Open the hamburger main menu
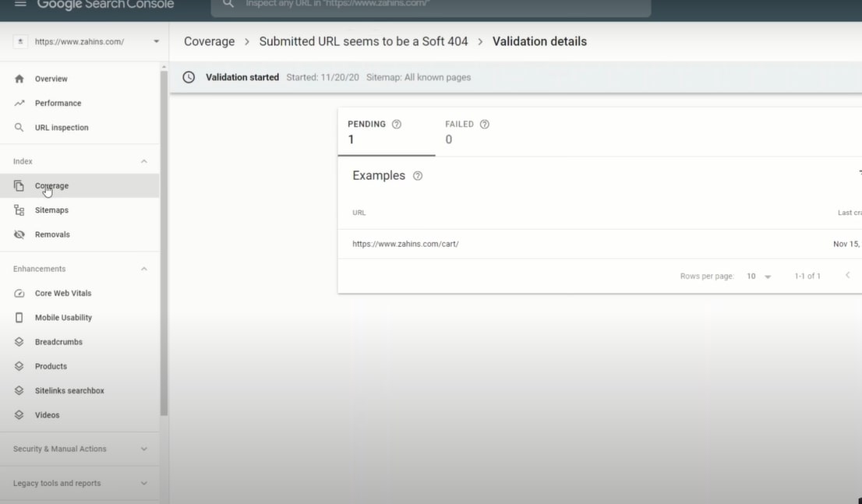The height and width of the screenshot is (504, 862). (x=20, y=5)
